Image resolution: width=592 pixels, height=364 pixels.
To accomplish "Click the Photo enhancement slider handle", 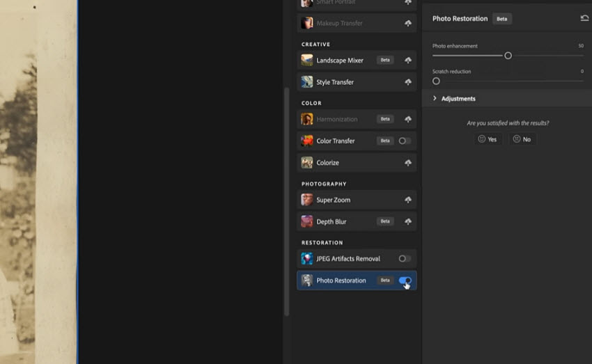I will coord(508,56).
